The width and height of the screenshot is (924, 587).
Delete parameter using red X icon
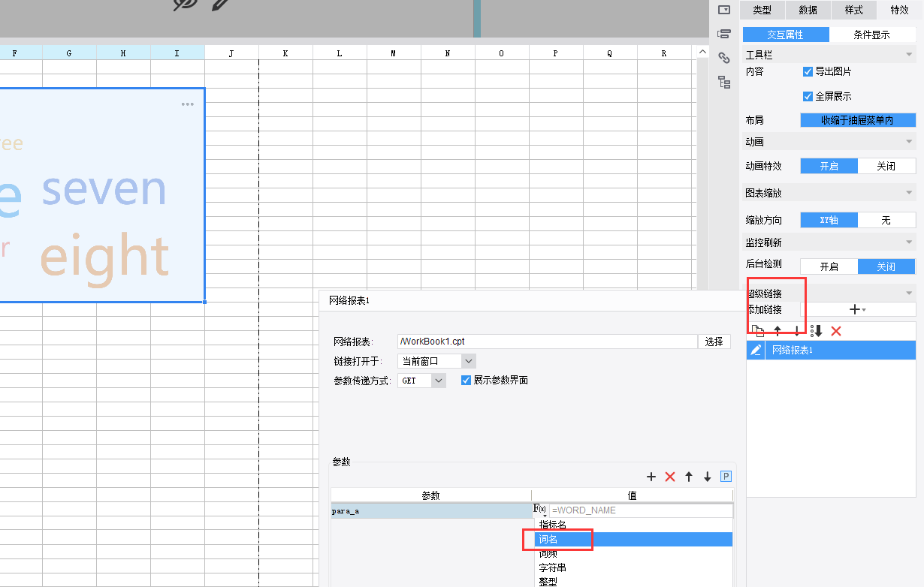[x=670, y=477]
